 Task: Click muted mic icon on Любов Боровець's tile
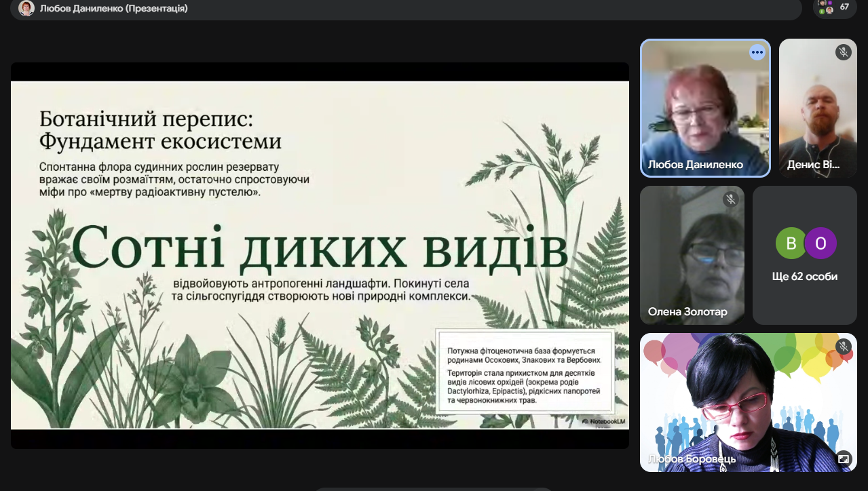click(x=844, y=347)
